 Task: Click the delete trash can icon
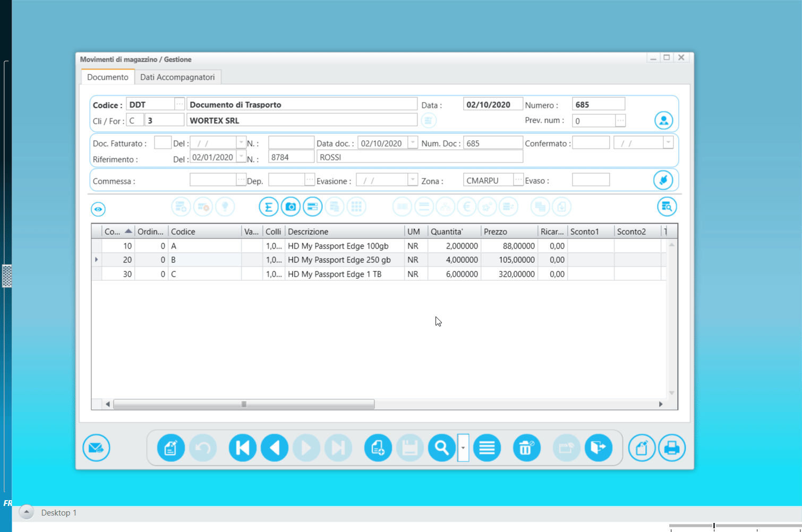[526, 448]
